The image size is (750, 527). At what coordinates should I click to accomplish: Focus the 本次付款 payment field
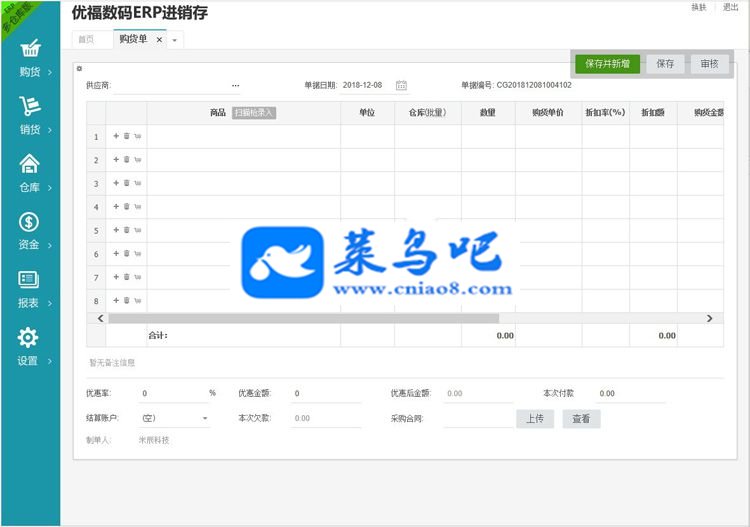pyautogui.click(x=630, y=393)
